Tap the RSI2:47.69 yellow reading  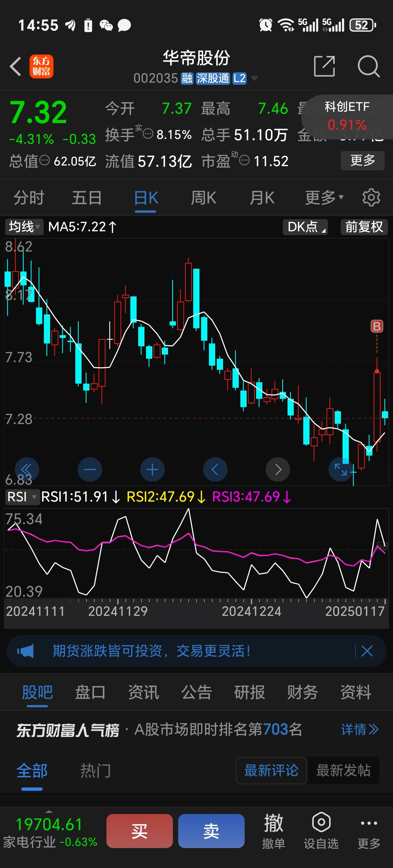coord(166,497)
